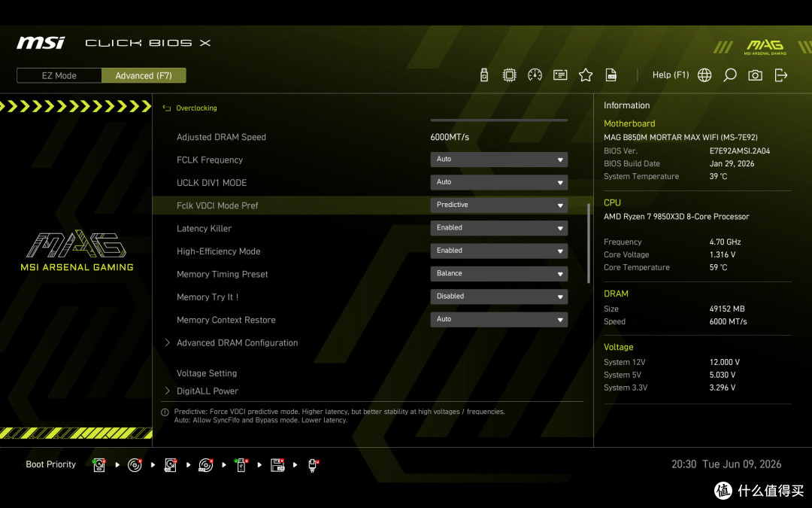This screenshot has width=812, height=508.
Task: Switch to EZ Mode tab
Action: (59, 76)
